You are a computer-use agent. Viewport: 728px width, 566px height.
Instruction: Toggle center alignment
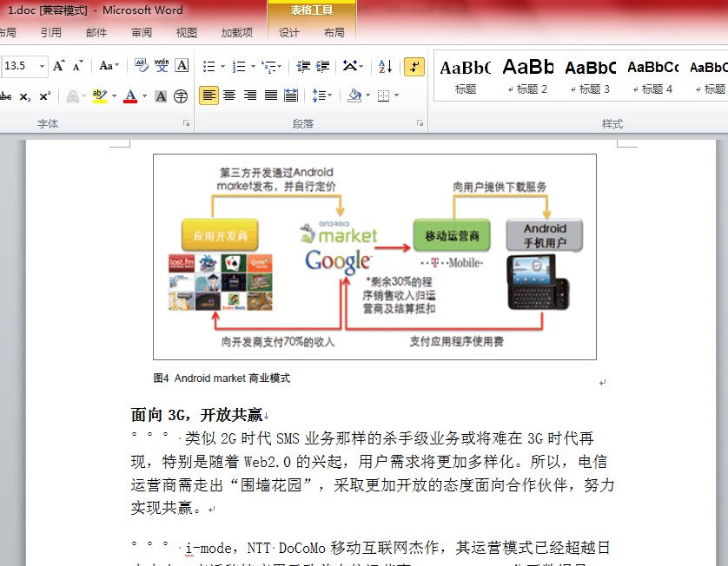click(x=229, y=95)
